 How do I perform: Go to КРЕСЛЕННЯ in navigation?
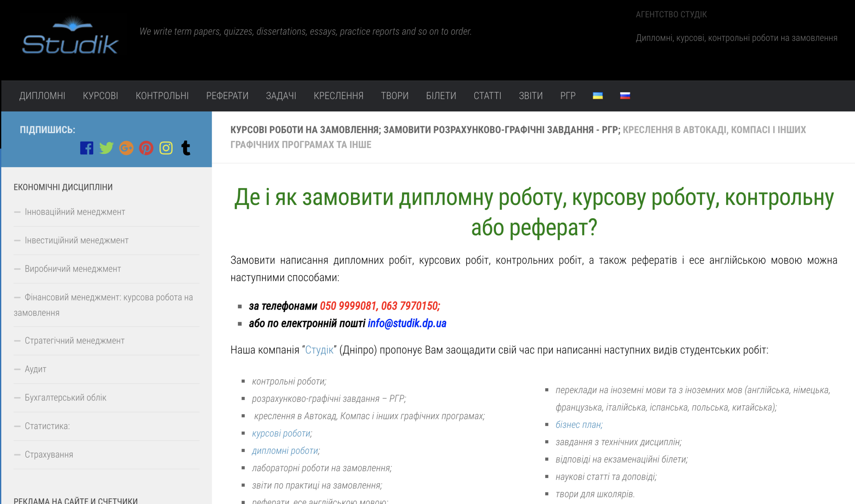pos(338,96)
